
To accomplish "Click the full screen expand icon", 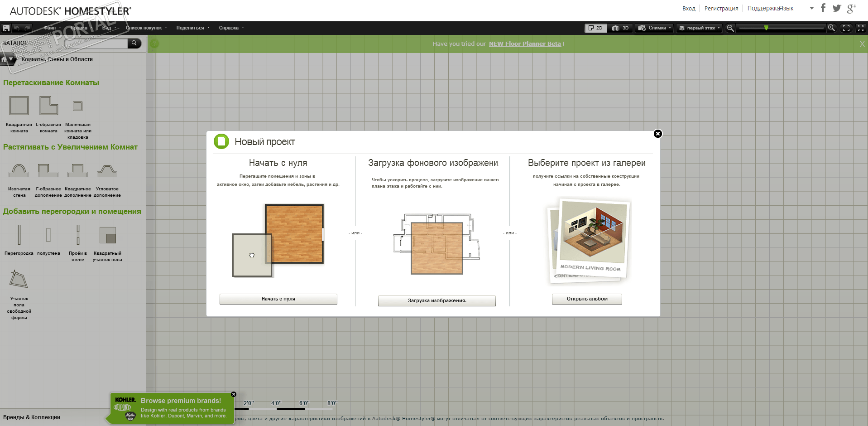I will click(861, 28).
